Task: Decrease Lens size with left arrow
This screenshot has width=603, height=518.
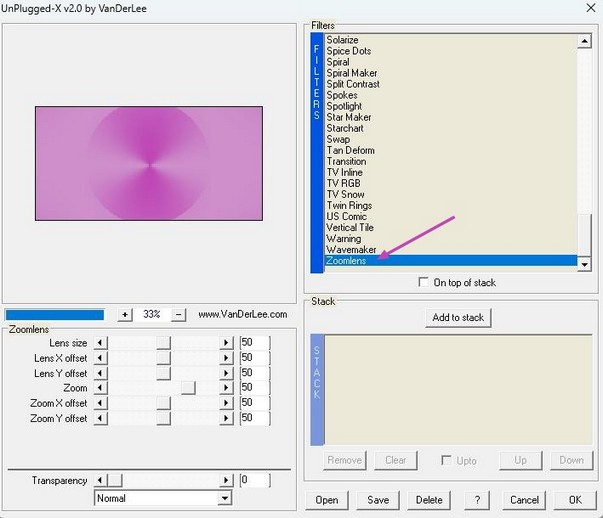Action: (100, 343)
